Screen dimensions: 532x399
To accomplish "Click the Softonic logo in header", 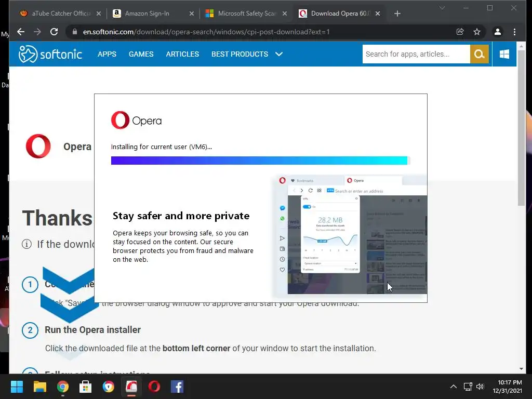I will click(x=50, y=54).
